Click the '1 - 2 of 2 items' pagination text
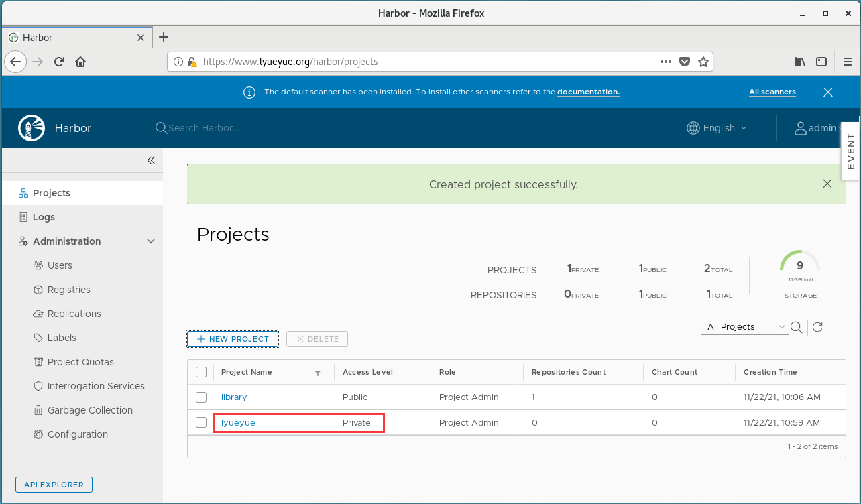 click(813, 446)
